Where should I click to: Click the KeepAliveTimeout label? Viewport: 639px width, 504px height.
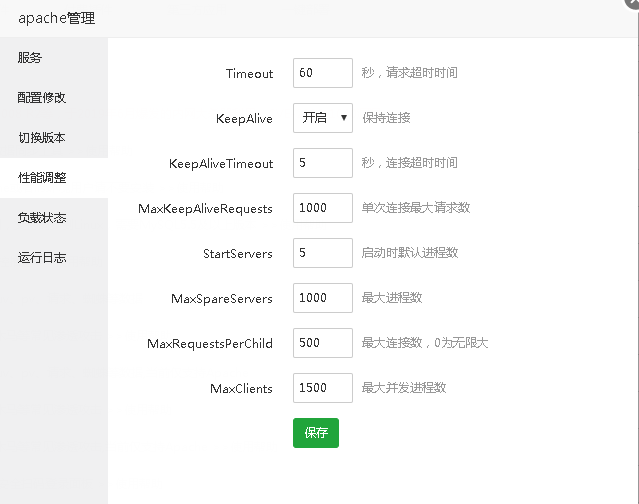pyautogui.click(x=221, y=164)
